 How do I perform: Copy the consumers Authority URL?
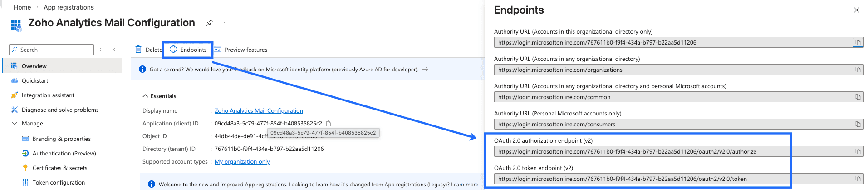pos(858,124)
